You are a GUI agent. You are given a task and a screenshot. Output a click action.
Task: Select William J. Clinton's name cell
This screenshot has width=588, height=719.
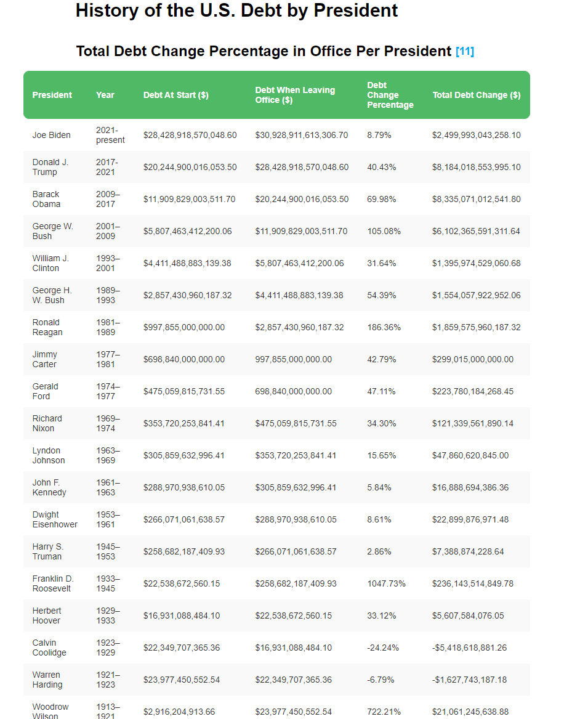50,263
